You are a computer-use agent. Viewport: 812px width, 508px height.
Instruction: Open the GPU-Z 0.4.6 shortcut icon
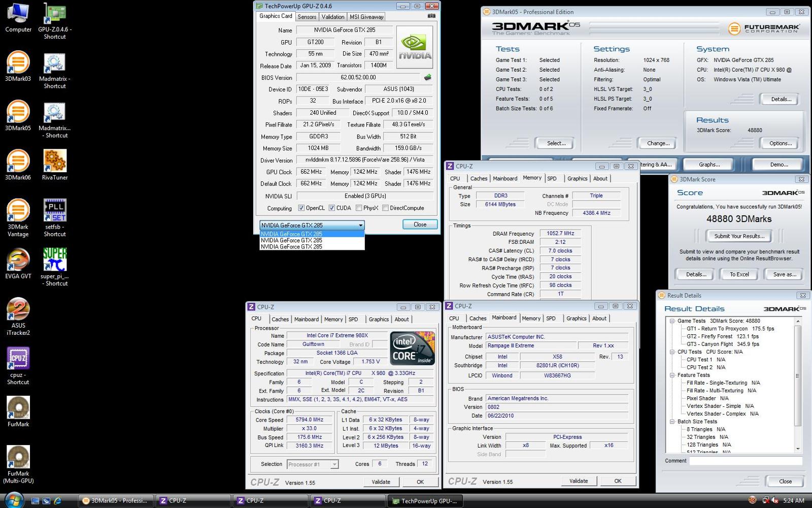tap(55, 21)
